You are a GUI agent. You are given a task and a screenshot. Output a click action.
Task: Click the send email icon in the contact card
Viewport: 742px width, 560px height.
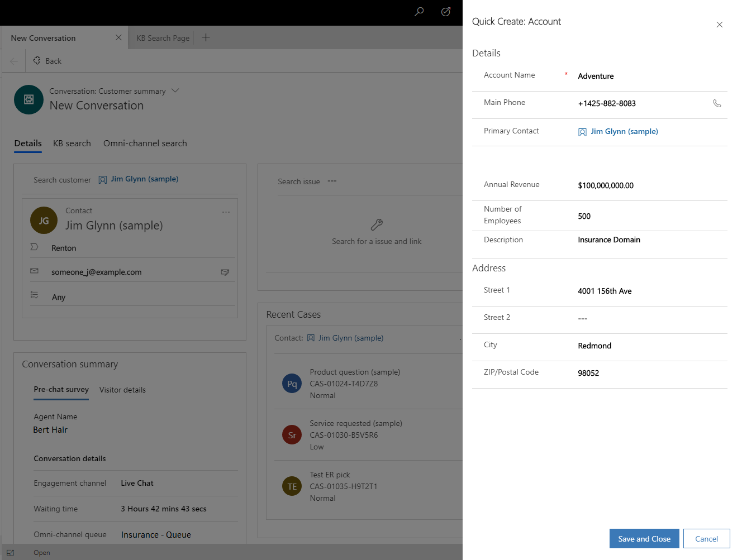tap(225, 272)
